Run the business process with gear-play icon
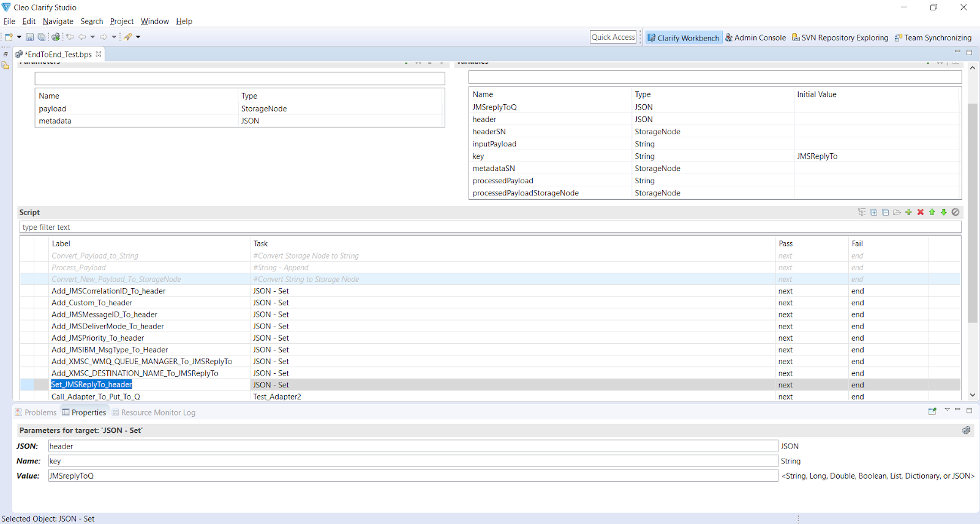This screenshot has width=980, height=524. (56, 37)
